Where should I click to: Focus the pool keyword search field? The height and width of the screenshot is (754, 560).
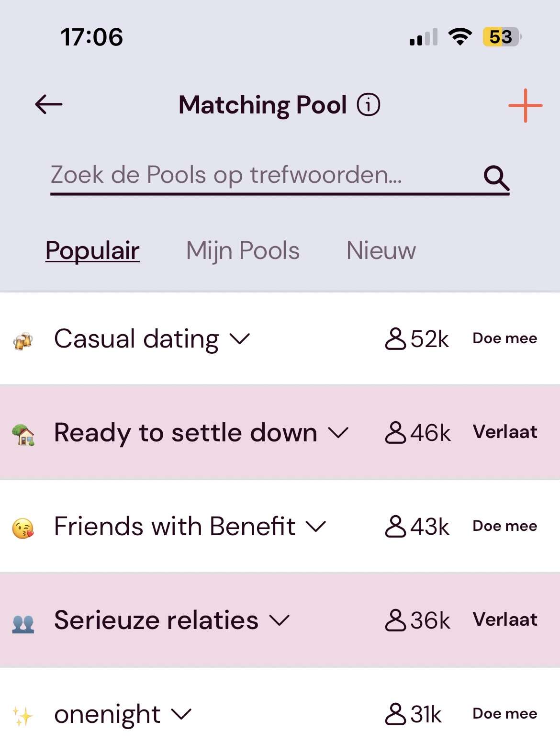pyautogui.click(x=280, y=176)
